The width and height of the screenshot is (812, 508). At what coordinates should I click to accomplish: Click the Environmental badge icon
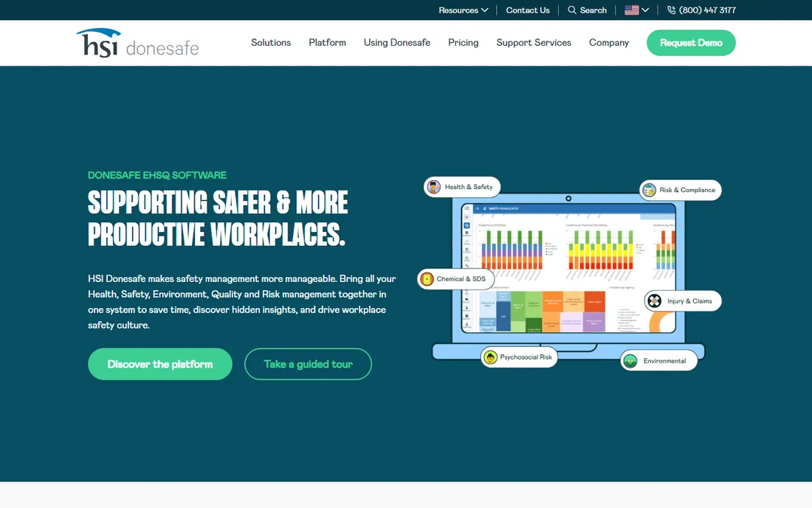pos(630,361)
